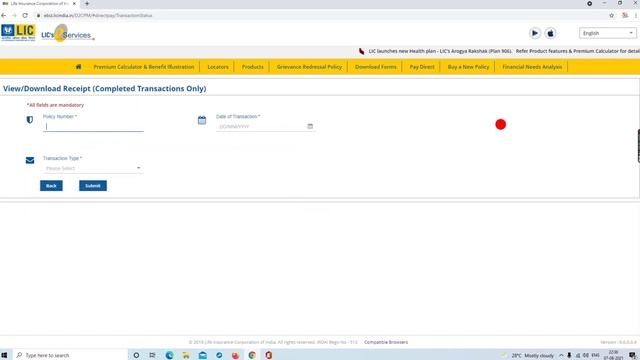The height and width of the screenshot is (360, 640).
Task: Click the browser forward arrow
Action: pos(14,16)
